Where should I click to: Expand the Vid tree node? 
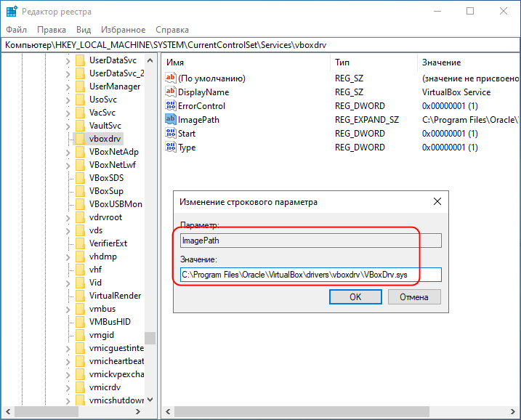[68, 283]
